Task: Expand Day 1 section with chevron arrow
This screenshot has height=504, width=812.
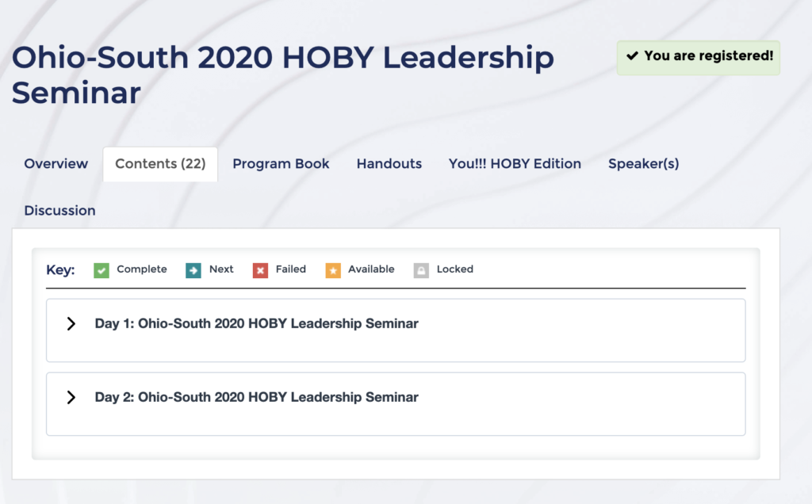Action: (71, 324)
